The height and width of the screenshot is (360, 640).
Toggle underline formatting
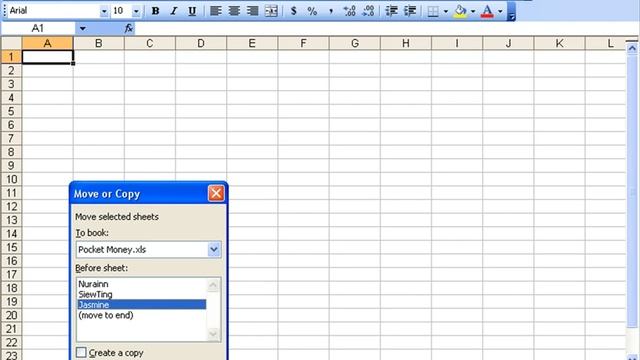pyautogui.click(x=192, y=11)
